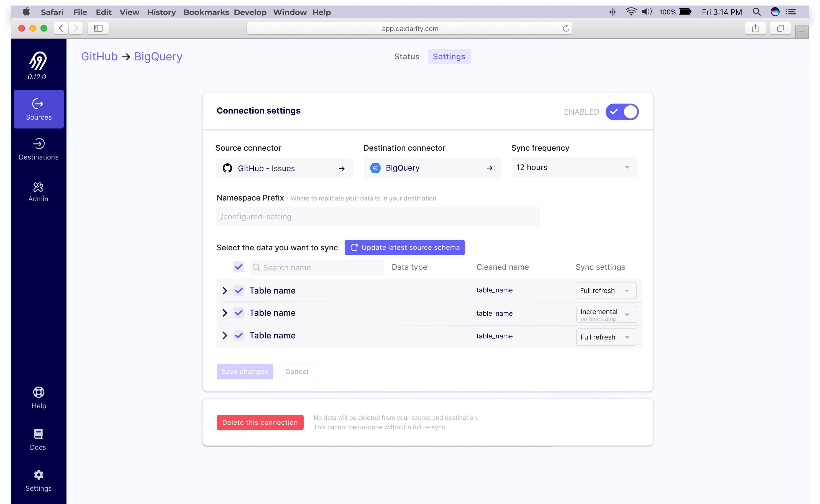Click Update latest source schema
The width and height of the screenshot is (820, 504).
tap(404, 247)
